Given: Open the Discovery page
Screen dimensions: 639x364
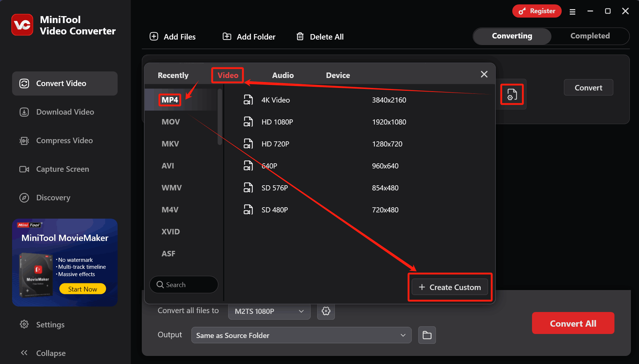Looking at the screenshot, I should coord(53,198).
